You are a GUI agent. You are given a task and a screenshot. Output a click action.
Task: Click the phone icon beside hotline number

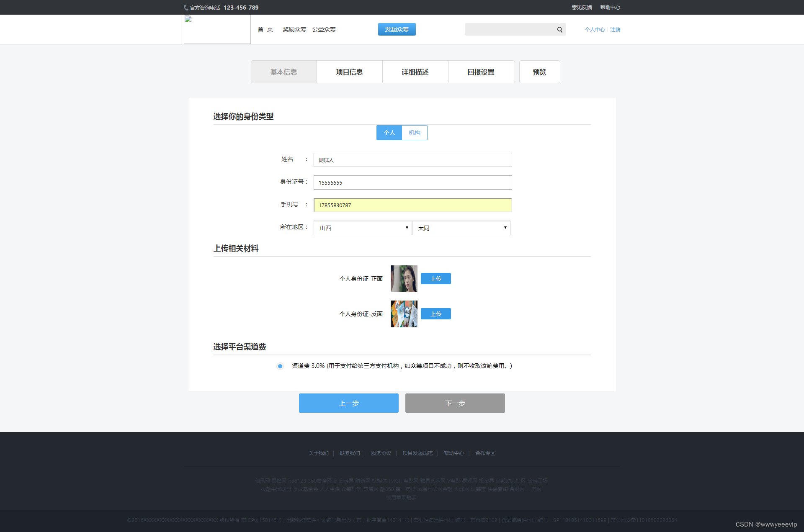pos(186,8)
